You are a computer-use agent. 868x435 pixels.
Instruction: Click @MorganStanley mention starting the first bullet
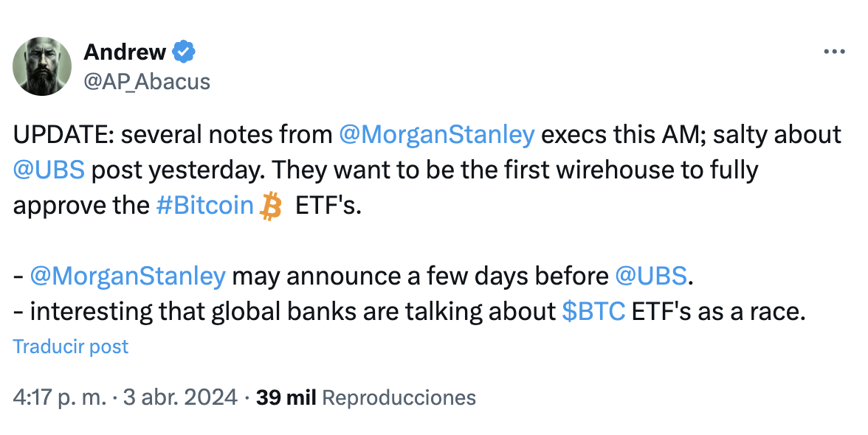(128, 276)
